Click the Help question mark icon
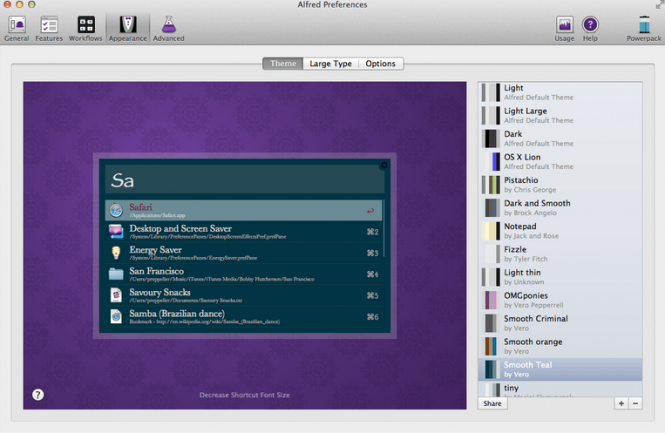The width and height of the screenshot is (665, 433). [x=590, y=29]
